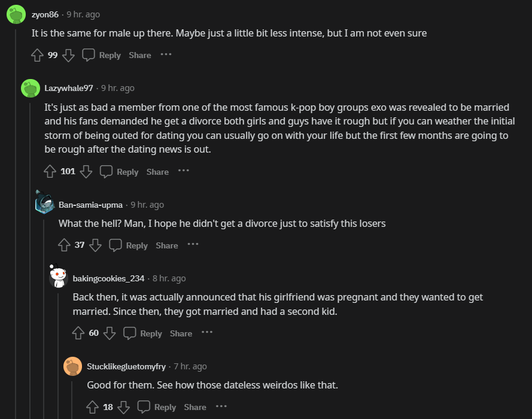Reply to Stucklikegluetomyfry's comment
Screen dimensions: 532x419
[157, 407]
